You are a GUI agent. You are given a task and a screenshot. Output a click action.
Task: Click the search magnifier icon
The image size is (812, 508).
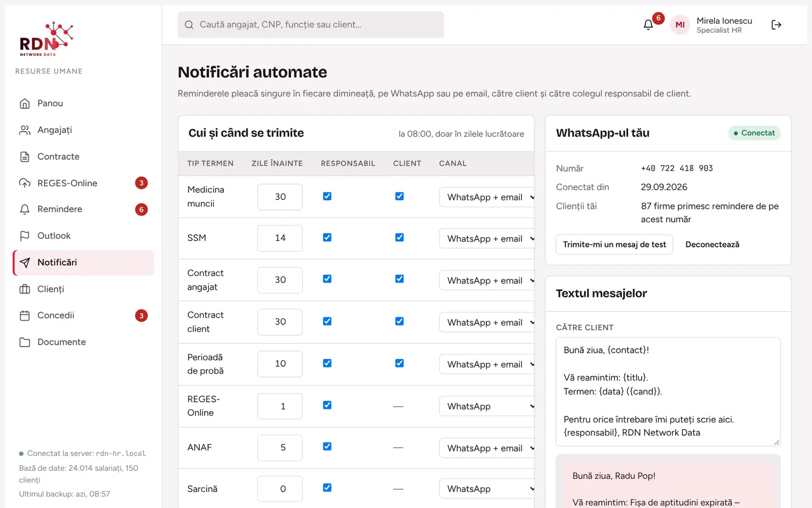click(189, 25)
